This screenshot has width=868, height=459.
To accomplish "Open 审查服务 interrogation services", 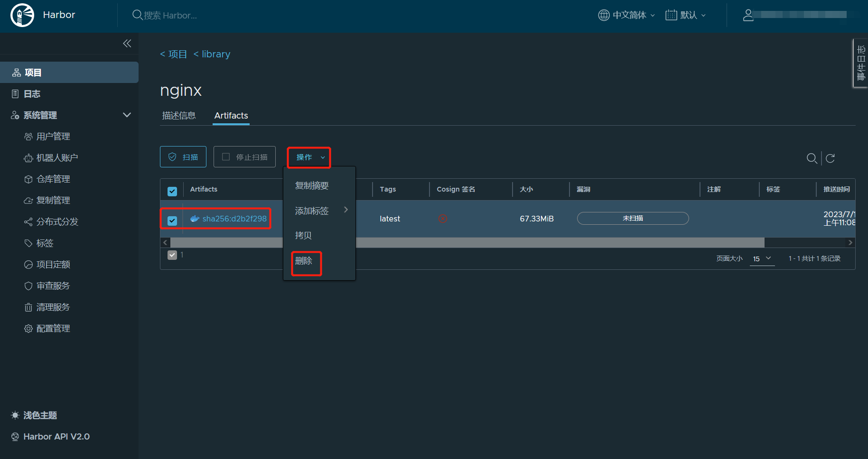I will 53,286.
